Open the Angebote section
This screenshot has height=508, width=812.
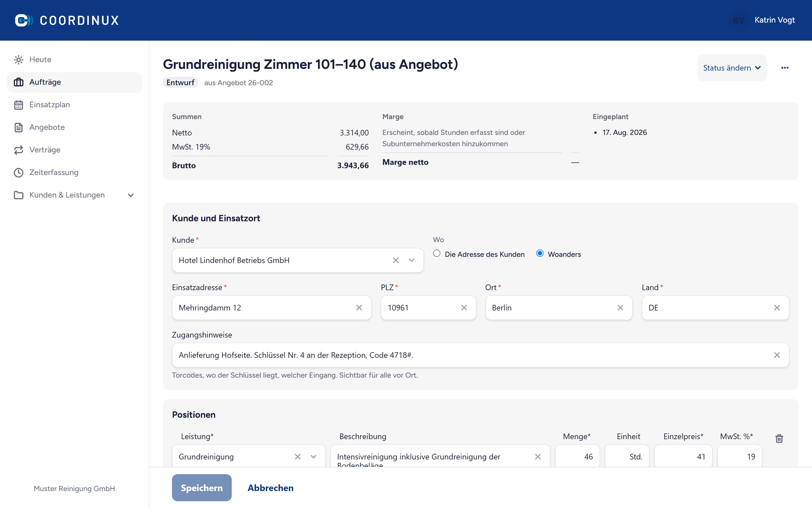[74, 127]
